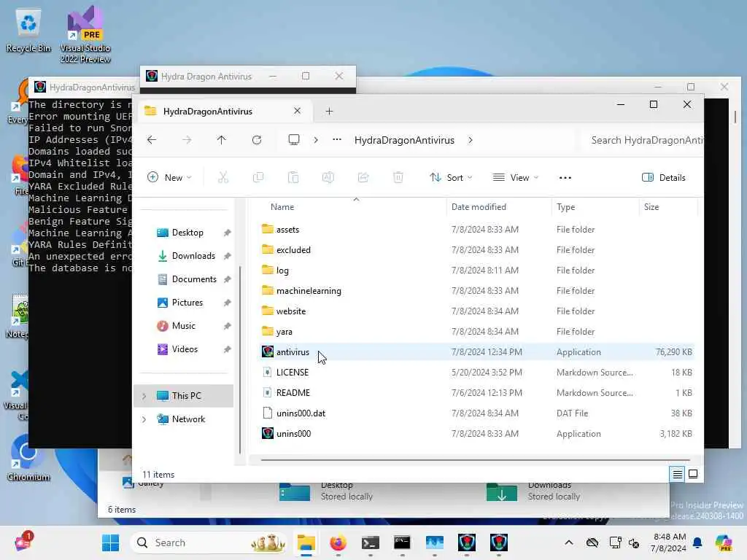Open Firefox from the taskbar
The image size is (747, 560).
coord(338,542)
